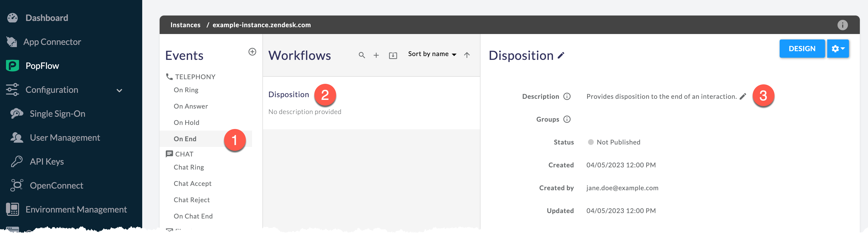Viewport: 868px width, 246px height.
Task: Select PopFlow in the sidebar
Action: 42,66
